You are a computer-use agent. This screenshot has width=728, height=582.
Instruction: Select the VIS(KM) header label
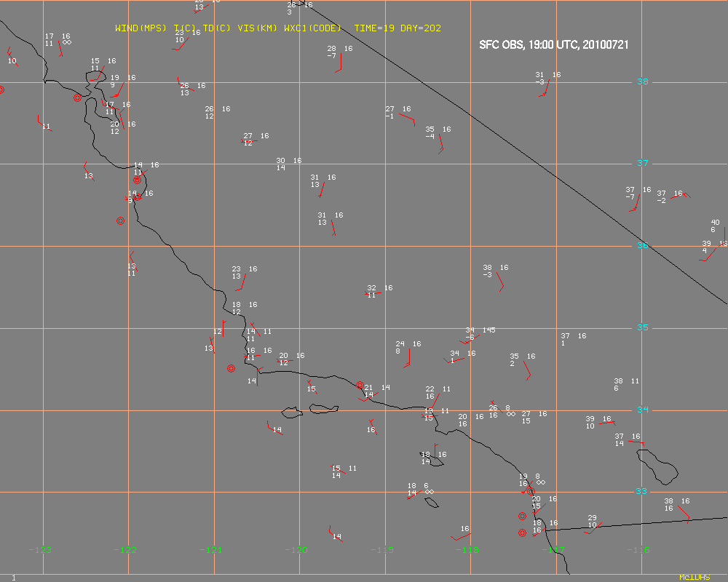pyautogui.click(x=257, y=28)
